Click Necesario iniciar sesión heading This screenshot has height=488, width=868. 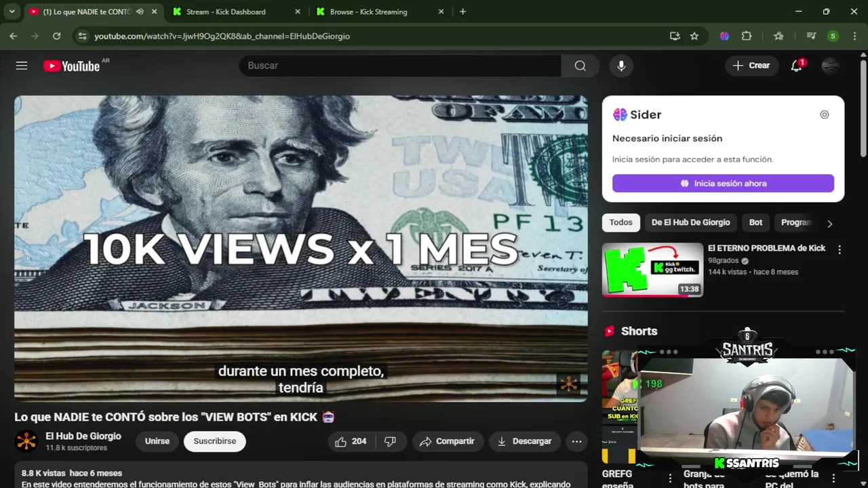(x=667, y=138)
